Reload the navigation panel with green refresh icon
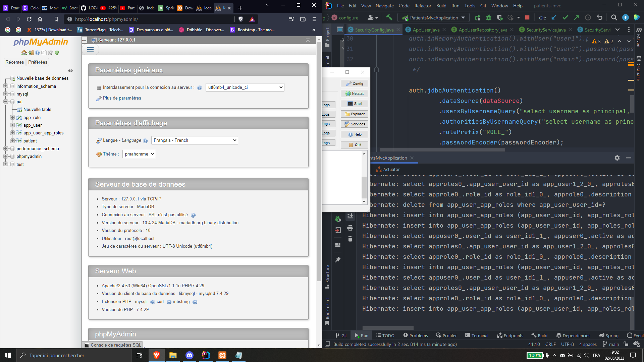644x362 pixels. tap(57, 53)
